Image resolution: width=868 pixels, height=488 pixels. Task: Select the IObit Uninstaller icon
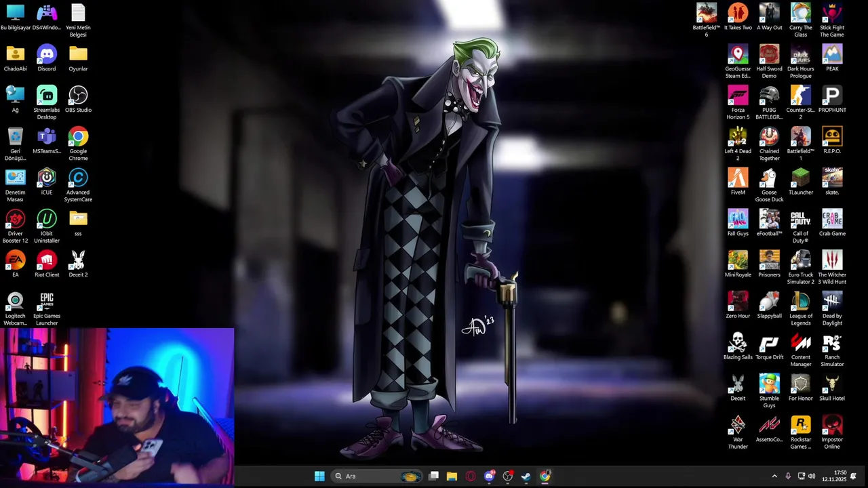[47, 218]
